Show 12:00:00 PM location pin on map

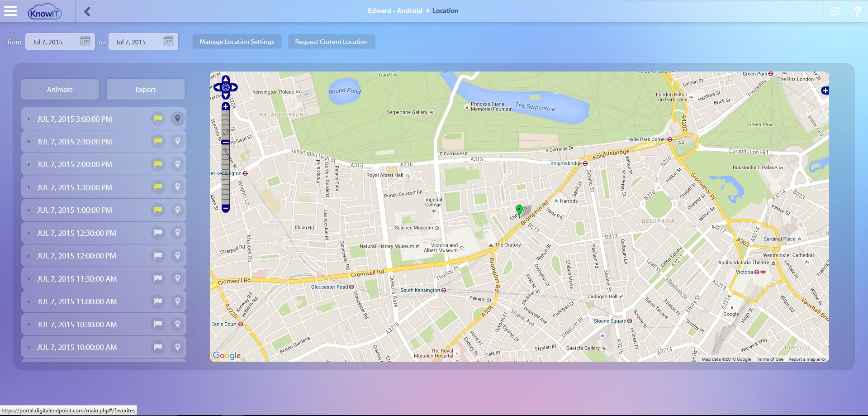(178, 255)
